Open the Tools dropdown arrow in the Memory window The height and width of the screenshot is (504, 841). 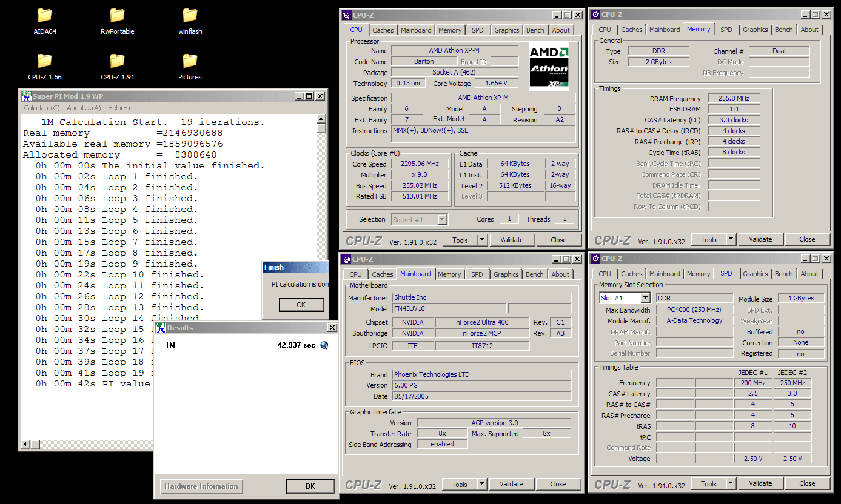(x=731, y=239)
